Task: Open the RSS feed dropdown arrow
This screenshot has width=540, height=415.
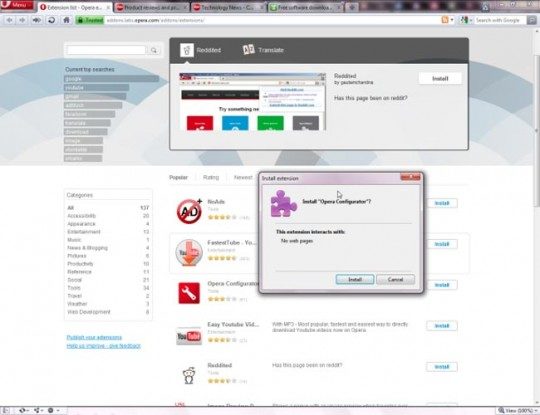Action: (x=452, y=20)
